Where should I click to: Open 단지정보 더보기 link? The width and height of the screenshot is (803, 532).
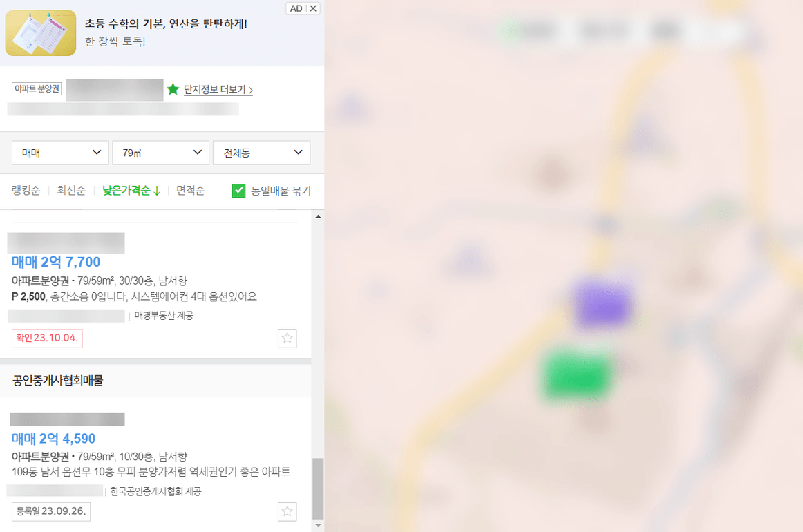point(218,90)
